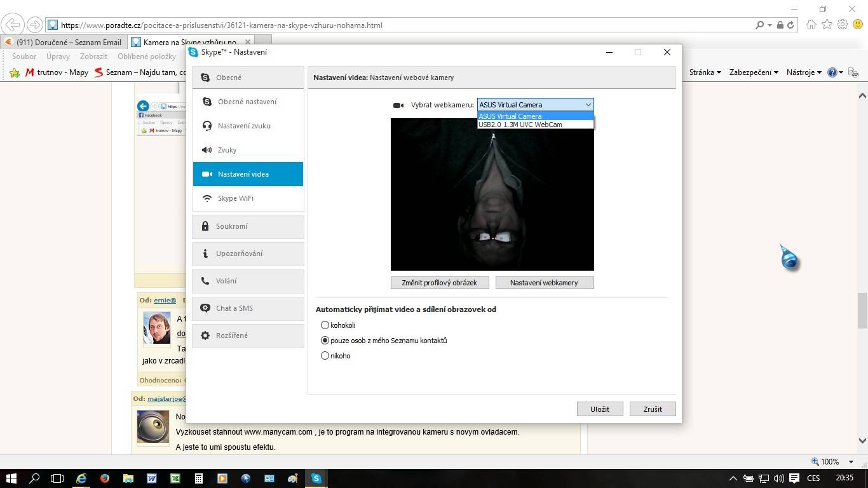Click the add-to-favorites bar star icon
Image resolution: width=868 pixels, height=488 pixels.
point(15,72)
